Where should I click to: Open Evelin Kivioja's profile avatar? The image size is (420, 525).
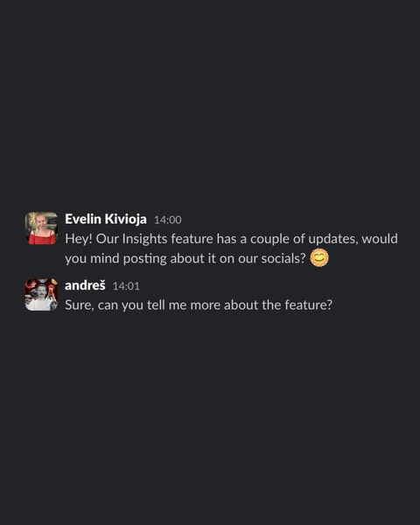tap(41, 228)
